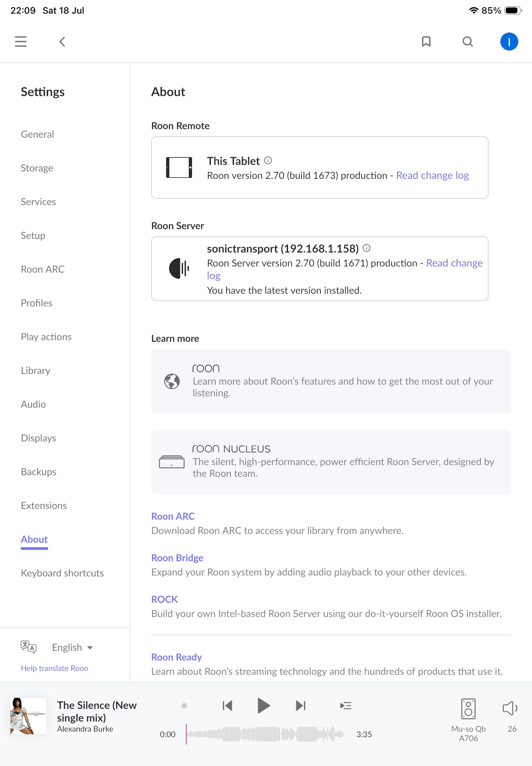
Task: Open Keyboard shortcuts settings
Action: pos(62,573)
